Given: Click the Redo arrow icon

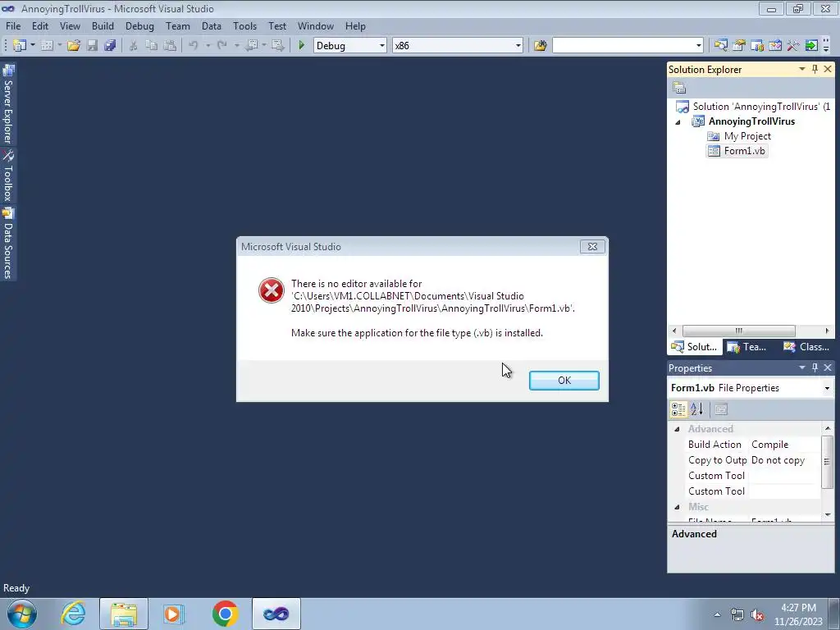Looking at the screenshot, I should pyautogui.click(x=221, y=46).
